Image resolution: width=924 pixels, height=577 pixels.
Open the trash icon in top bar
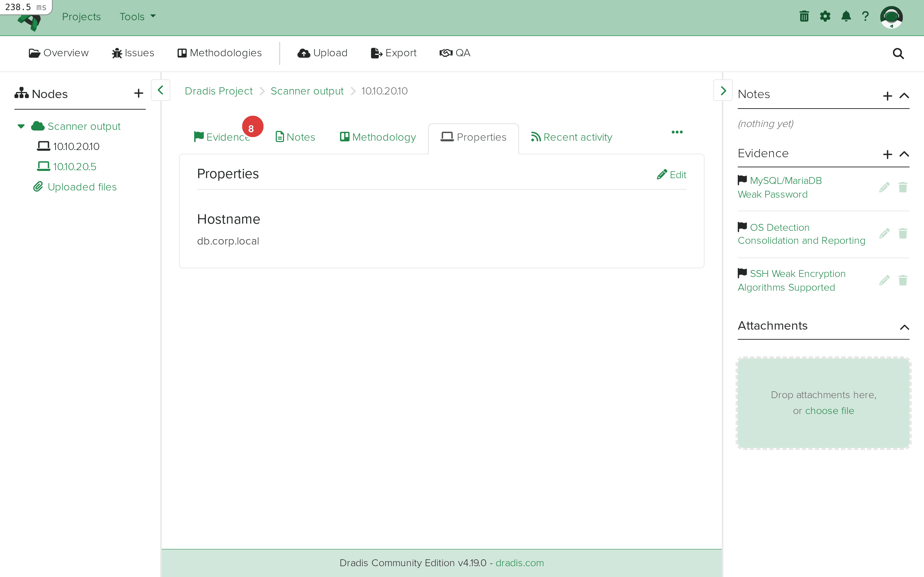click(x=804, y=17)
